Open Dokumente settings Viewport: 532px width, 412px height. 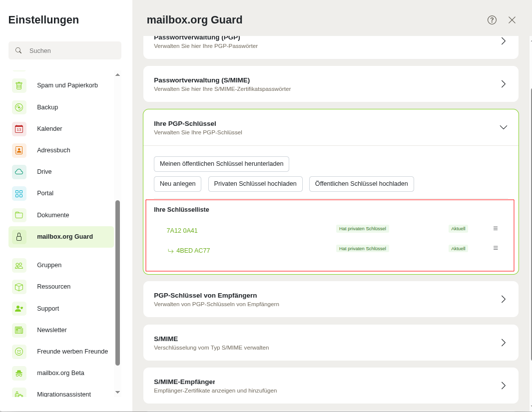point(61,215)
